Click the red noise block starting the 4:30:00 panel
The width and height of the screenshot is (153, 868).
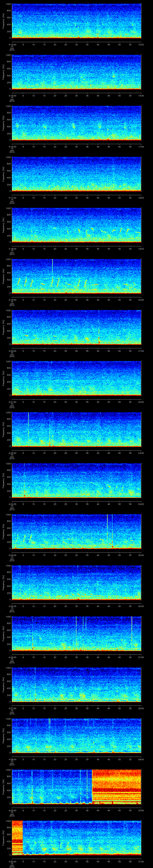[x=17, y=838]
